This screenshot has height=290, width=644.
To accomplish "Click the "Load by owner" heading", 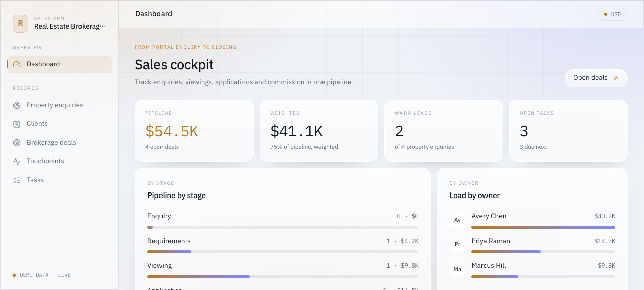I will (474, 196).
